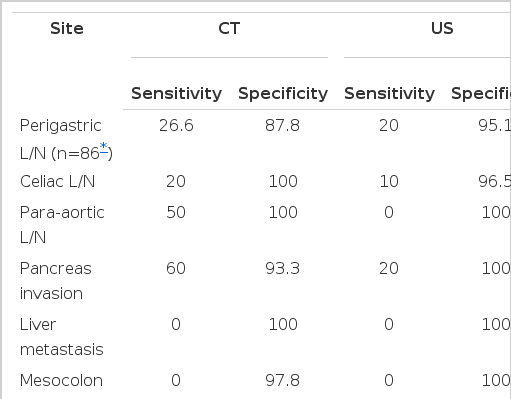Screen dimensions: 511x399
Task: Click the 87.8 CT specificity value
Action: (283, 126)
